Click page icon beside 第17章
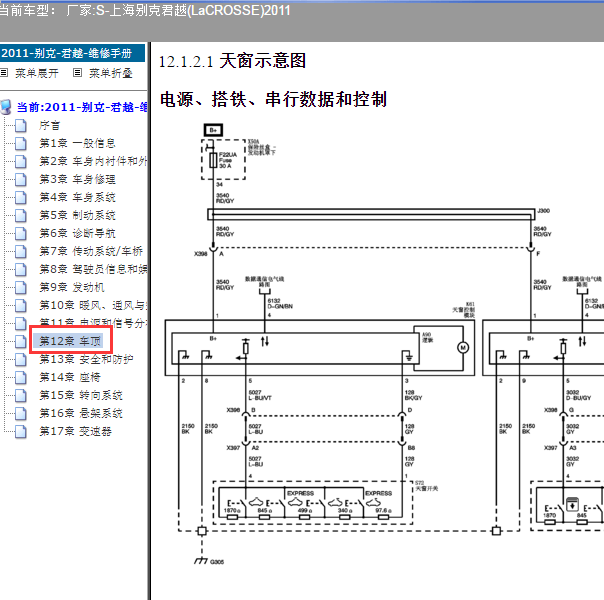This screenshot has height=600, width=604. (x=21, y=432)
